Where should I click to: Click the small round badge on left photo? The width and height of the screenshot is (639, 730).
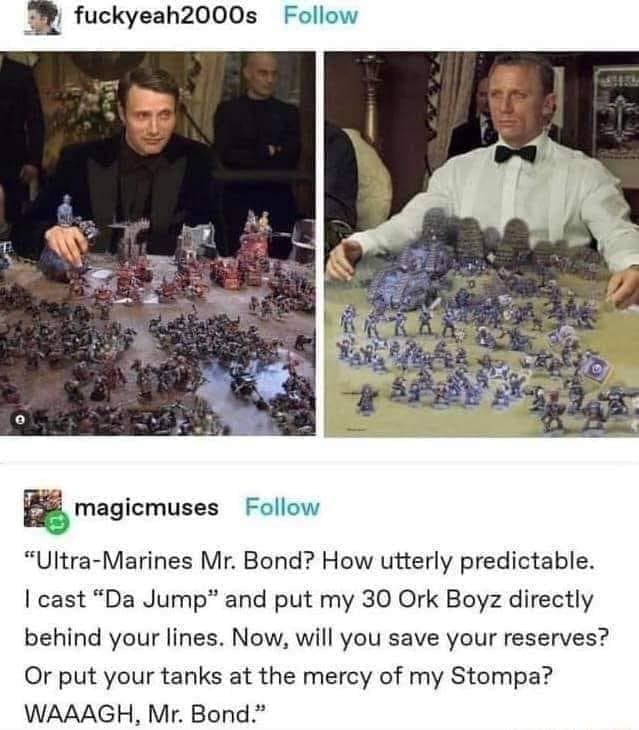pos(20,420)
